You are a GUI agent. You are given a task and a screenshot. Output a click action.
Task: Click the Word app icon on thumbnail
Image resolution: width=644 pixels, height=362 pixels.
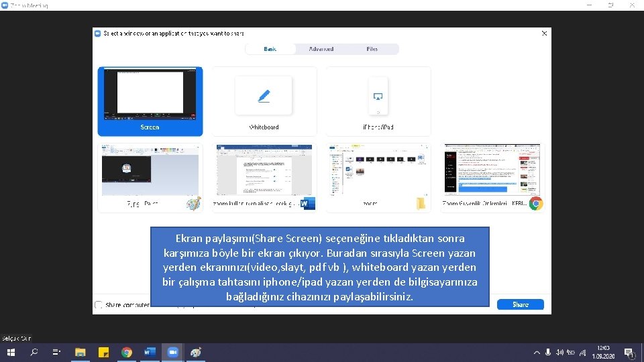point(308,204)
